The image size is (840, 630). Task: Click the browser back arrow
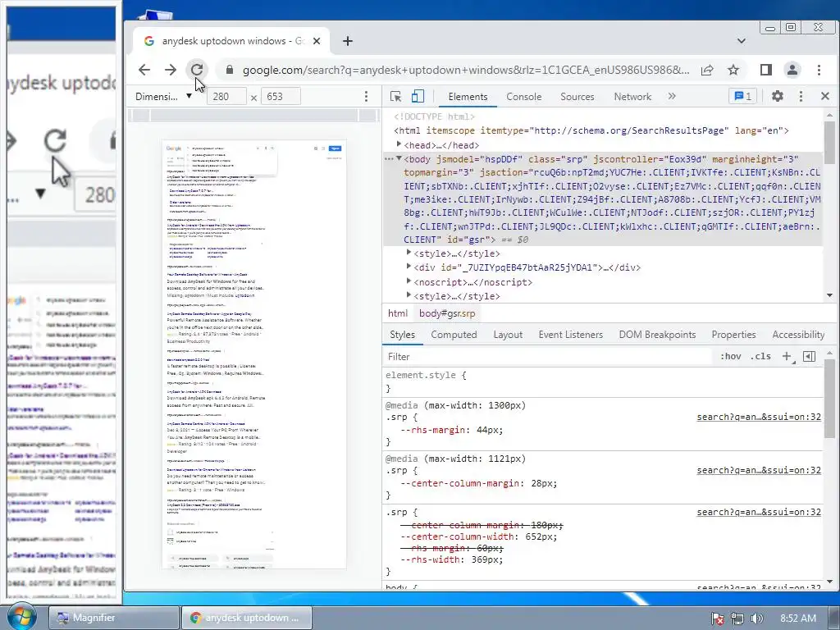point(144,70)
